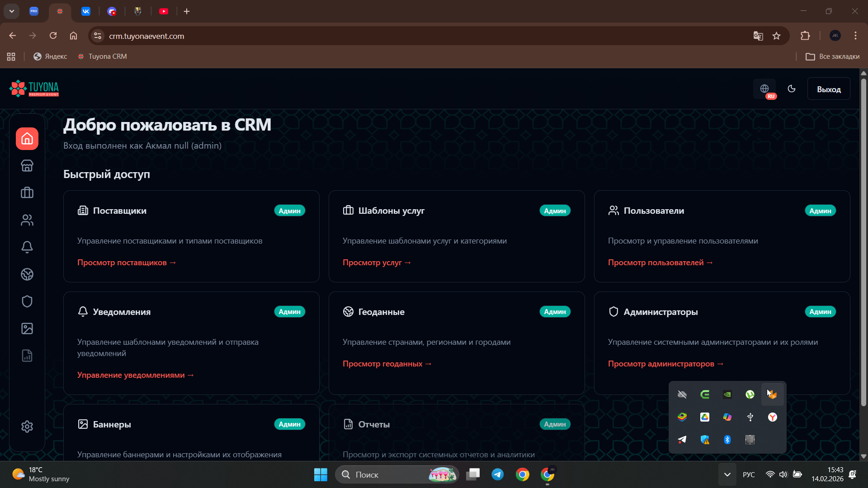
Task: Open settings gear in sidebar
Action: coord(27,427)
